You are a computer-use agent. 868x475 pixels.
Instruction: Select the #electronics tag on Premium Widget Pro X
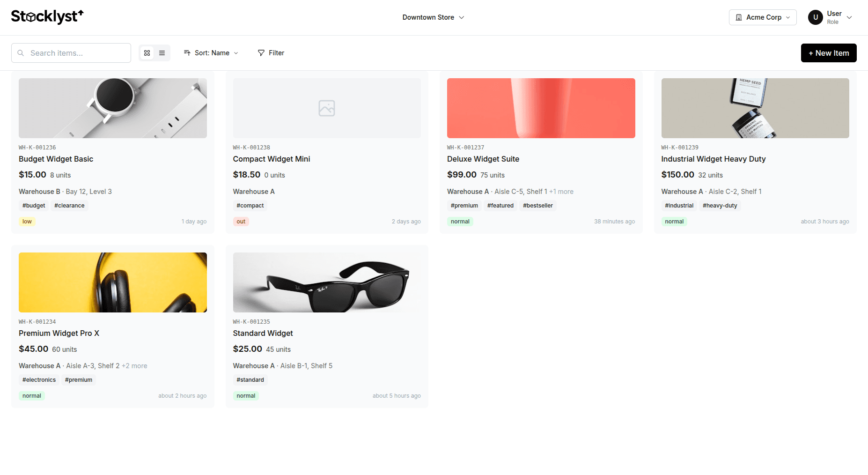point(39,379)
